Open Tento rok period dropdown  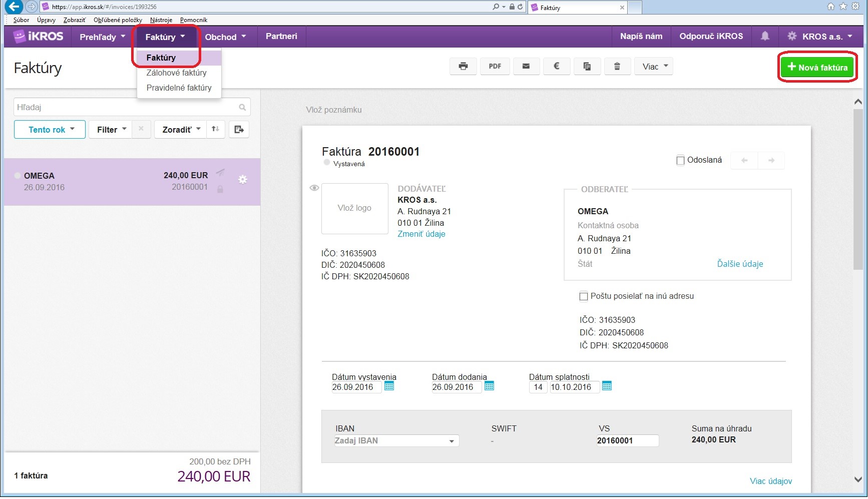[50, 130]
